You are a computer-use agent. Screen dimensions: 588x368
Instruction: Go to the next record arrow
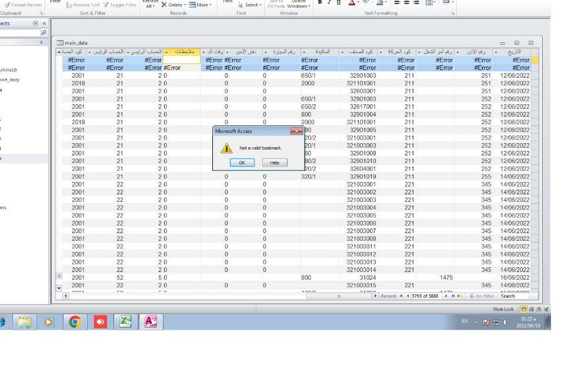[x=446, y=296]
